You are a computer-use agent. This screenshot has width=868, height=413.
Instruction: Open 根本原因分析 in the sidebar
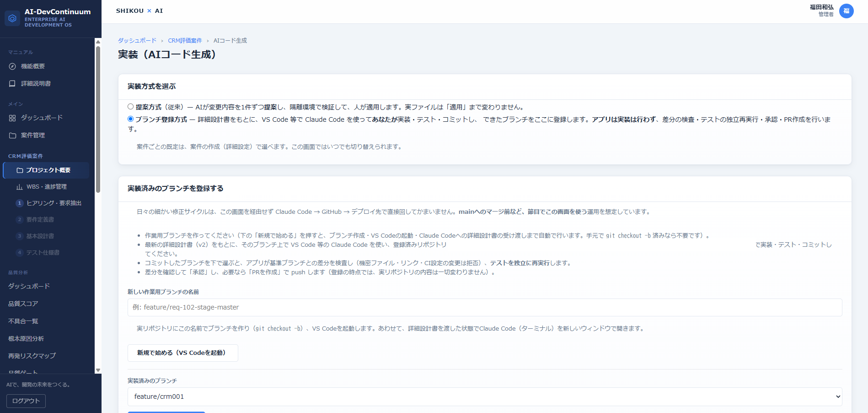pos(26,339)
